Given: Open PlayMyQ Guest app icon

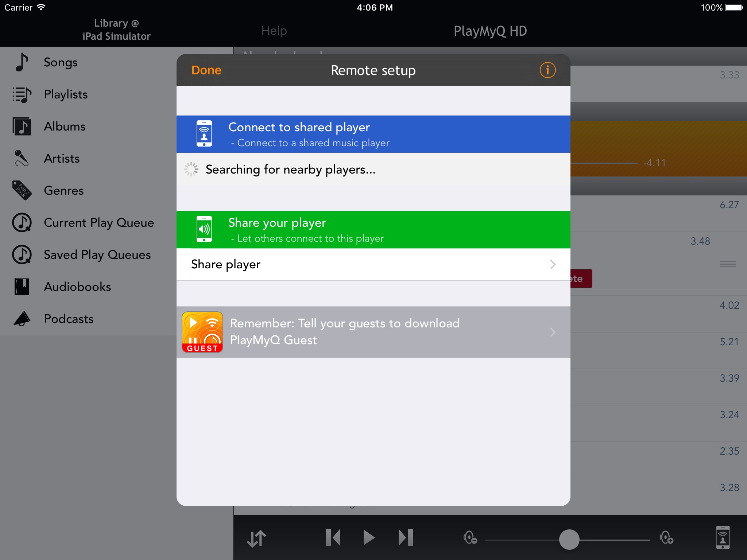Looking at the screenshot, I should click(x=202, y=332).
